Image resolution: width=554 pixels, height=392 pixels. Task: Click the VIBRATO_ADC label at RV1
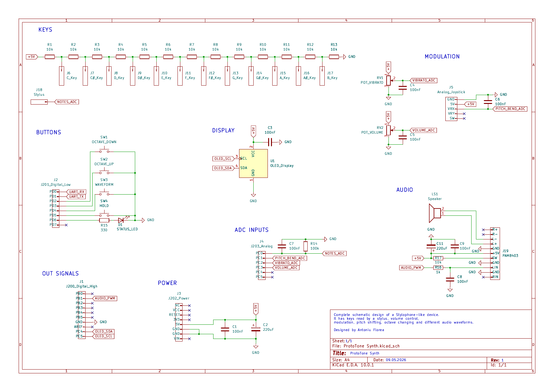pos(424,81)
